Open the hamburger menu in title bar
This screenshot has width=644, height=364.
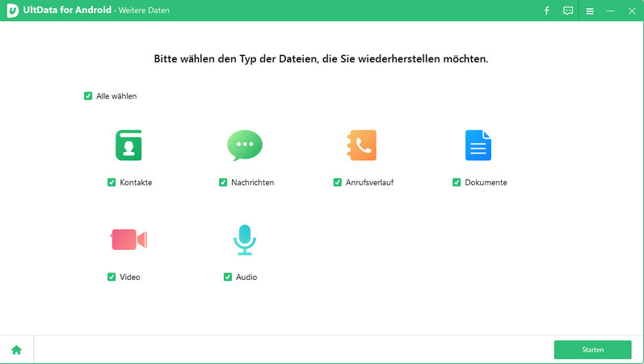tap(590, 11)
